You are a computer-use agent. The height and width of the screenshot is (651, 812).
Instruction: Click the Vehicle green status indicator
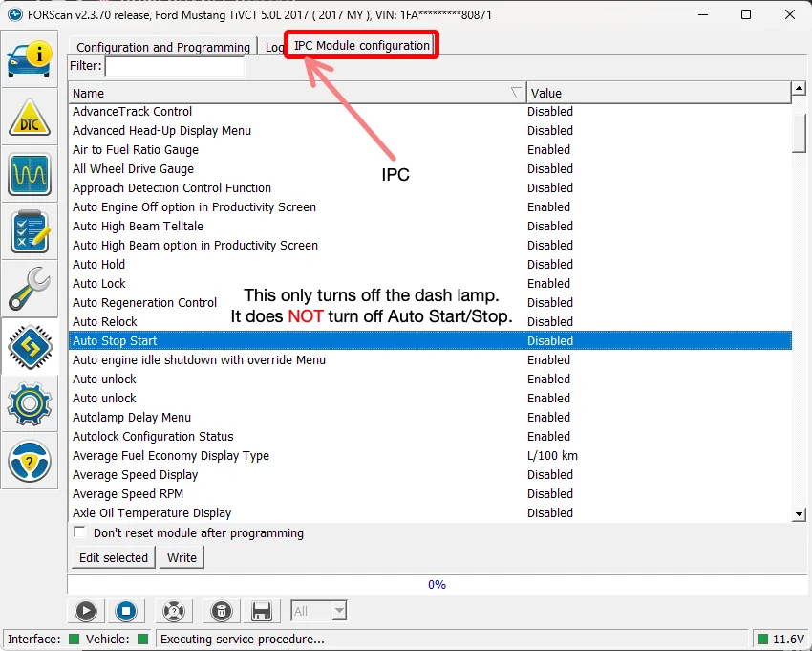143,640
